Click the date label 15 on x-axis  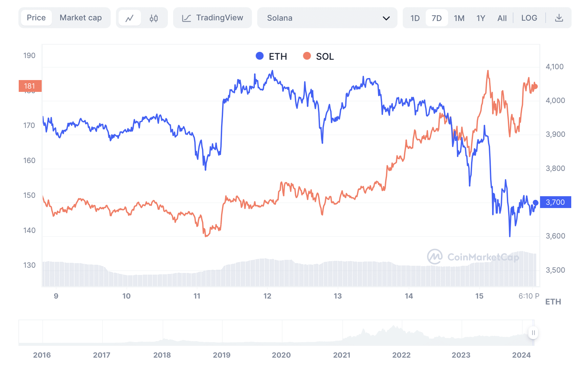[x=479, y=296]
